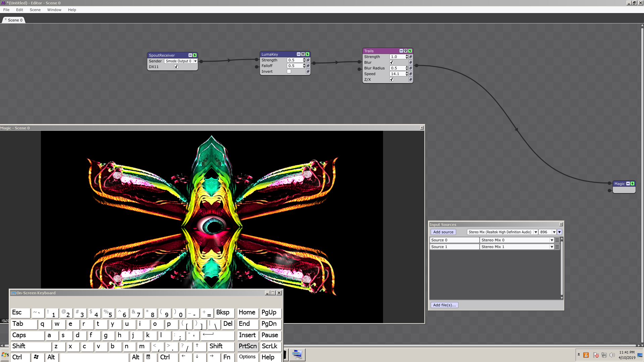Open the Help menu
Viewport: 644px width, 362px height.
72,10
